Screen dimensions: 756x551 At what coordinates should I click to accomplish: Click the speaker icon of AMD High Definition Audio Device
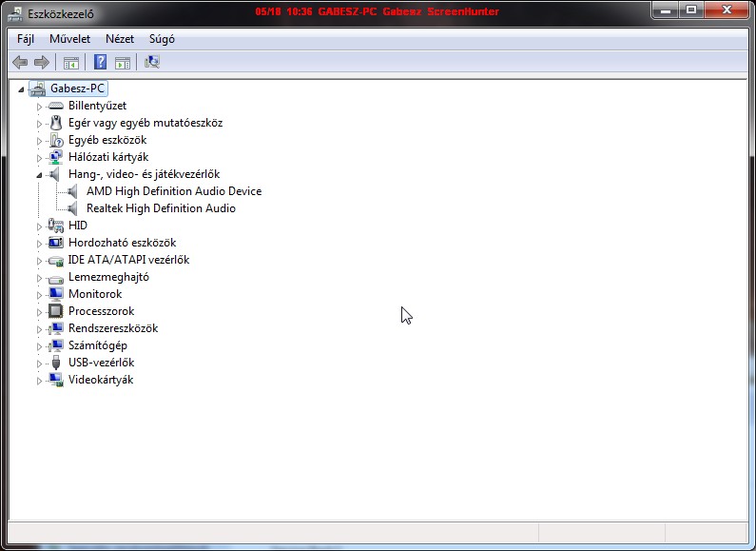click(73, 191)
